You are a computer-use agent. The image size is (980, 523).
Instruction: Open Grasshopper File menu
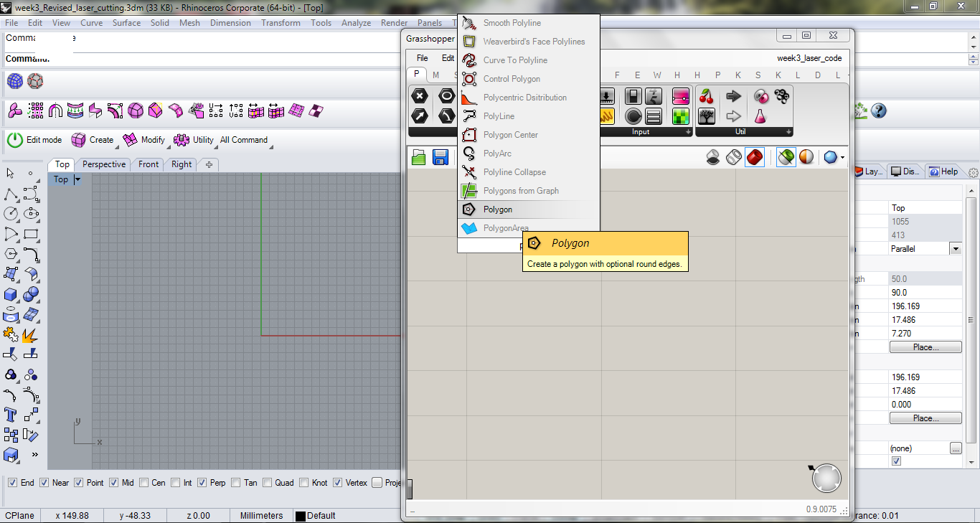point(423,58)
